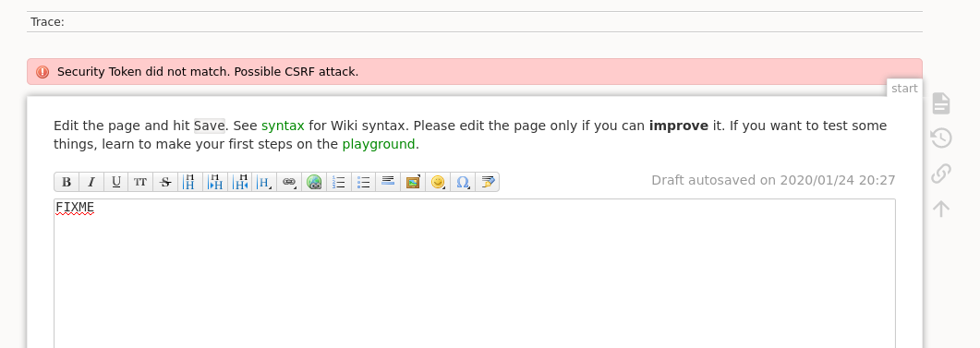The width and height of the screenshot is (980, 348).
Task: Insert lower level headline
Action: [x=215, y=182]
